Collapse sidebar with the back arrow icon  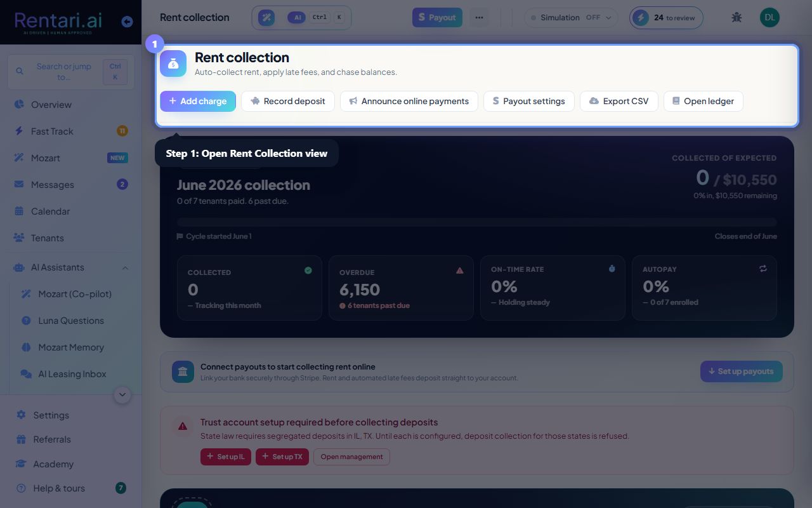pyautogui.click(x=127, y=22)
